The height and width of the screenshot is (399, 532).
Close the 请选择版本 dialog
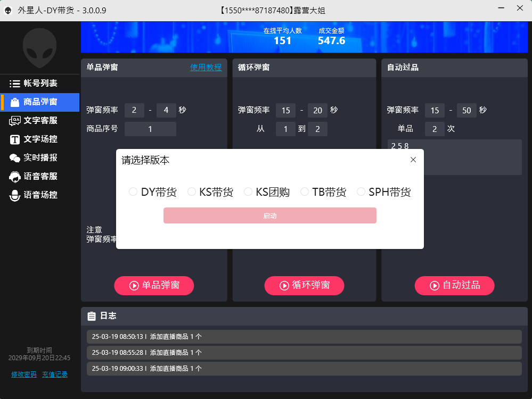413,160
